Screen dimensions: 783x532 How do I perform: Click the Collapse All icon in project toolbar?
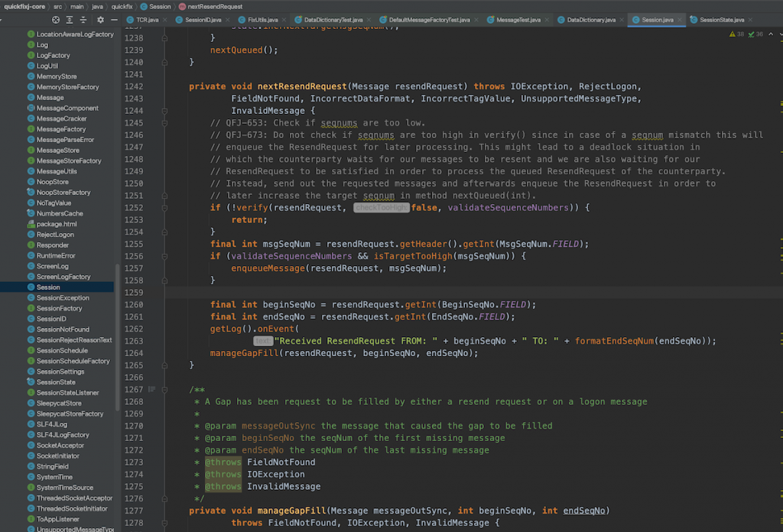tap(83, 20)
